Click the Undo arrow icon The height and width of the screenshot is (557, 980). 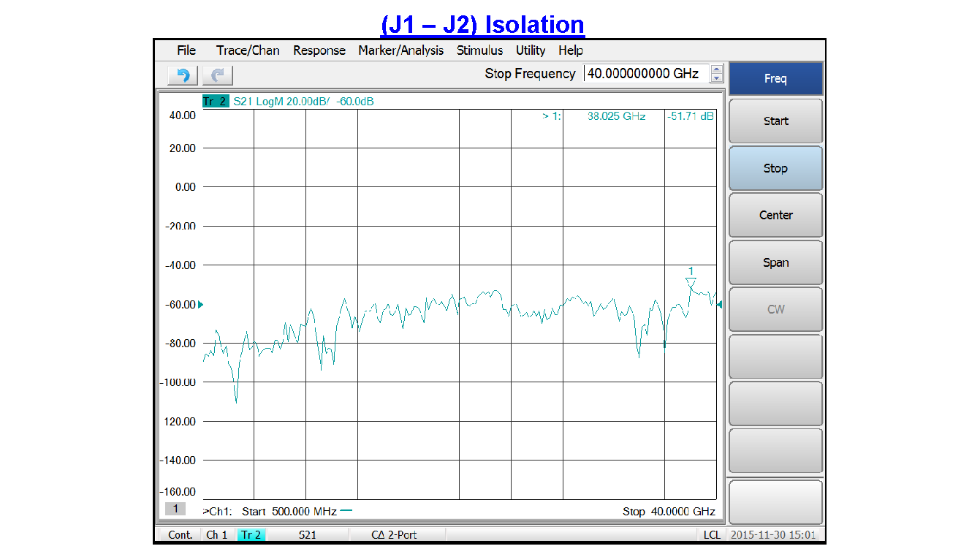click(x=181, y=75)
